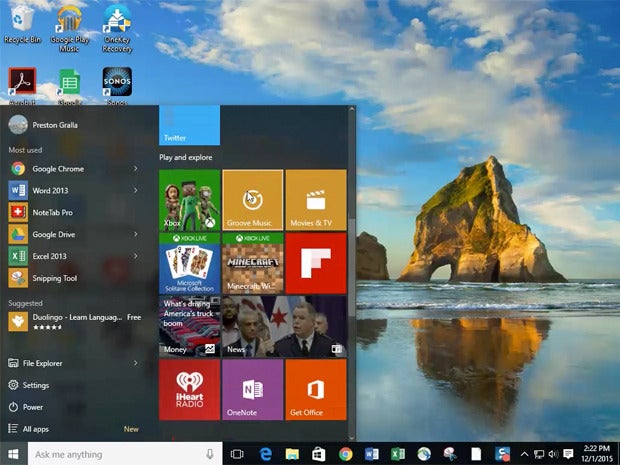The width and height of the screenshot is (620, 465).
Task: Launch Google Chrome from Most used list
Action: [74, 169]
